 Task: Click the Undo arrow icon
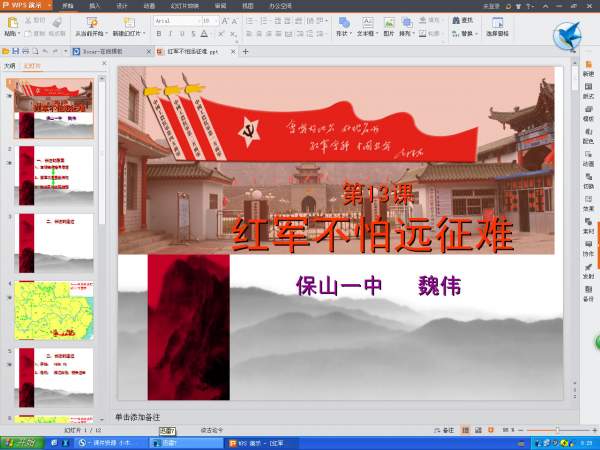45,51
